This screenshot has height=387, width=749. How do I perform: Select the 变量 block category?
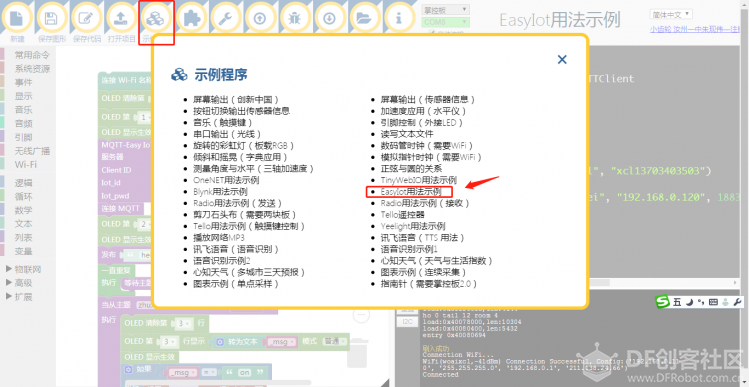tap(23, 251)
